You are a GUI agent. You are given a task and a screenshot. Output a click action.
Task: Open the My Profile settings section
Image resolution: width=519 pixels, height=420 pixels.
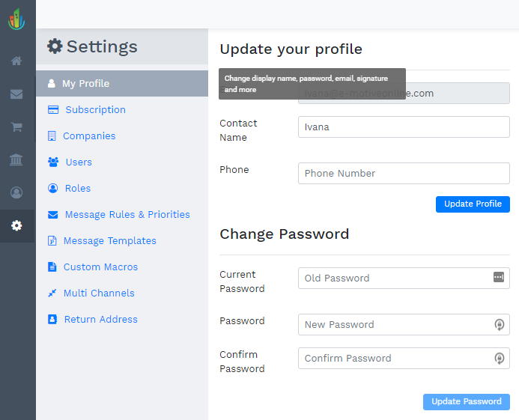pyautogui.click(x=85, y=84)
